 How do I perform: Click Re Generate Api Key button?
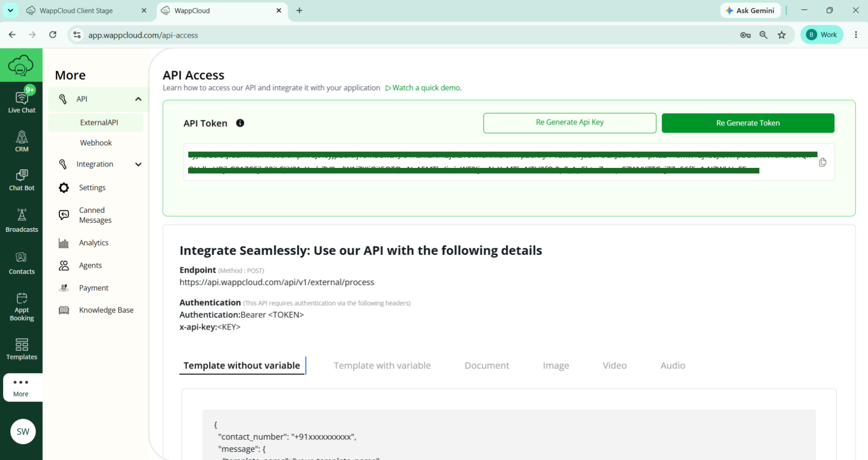click(569, 123)
